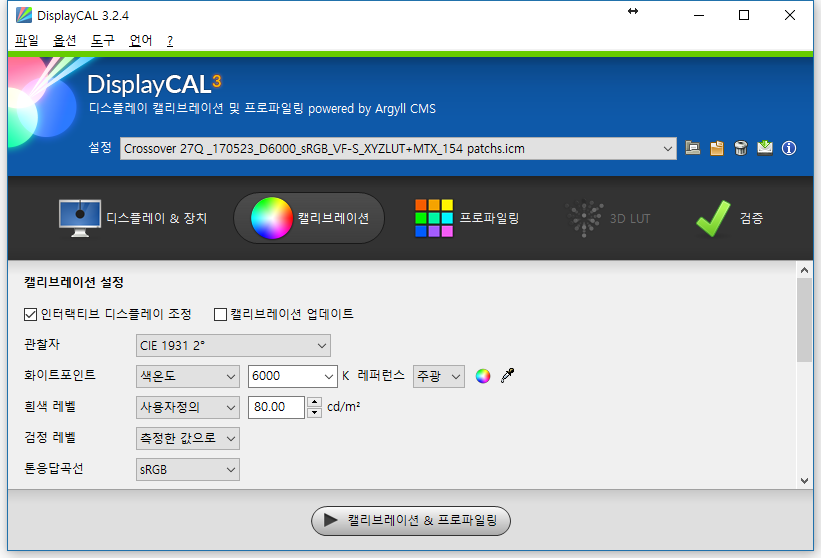Expand the tone curve sRGB dropdown
This screenshot has height=558, width=821.
(x=188, y=469)
